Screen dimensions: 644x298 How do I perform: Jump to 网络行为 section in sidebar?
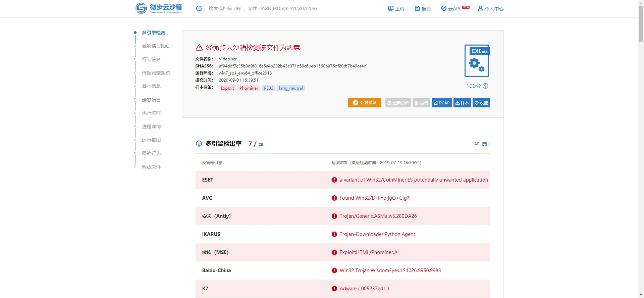click(x=151, y=153)
